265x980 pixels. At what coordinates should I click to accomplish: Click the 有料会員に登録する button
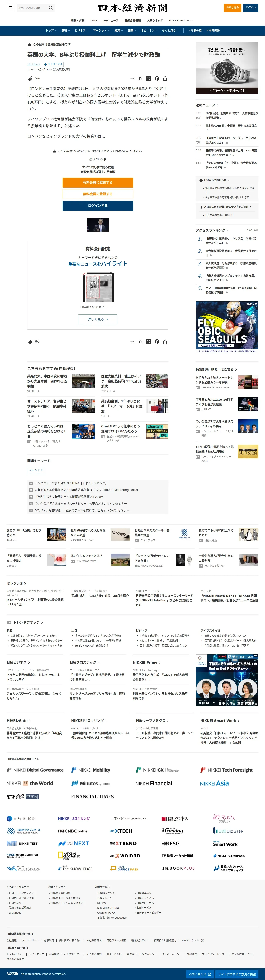[98, 183]
